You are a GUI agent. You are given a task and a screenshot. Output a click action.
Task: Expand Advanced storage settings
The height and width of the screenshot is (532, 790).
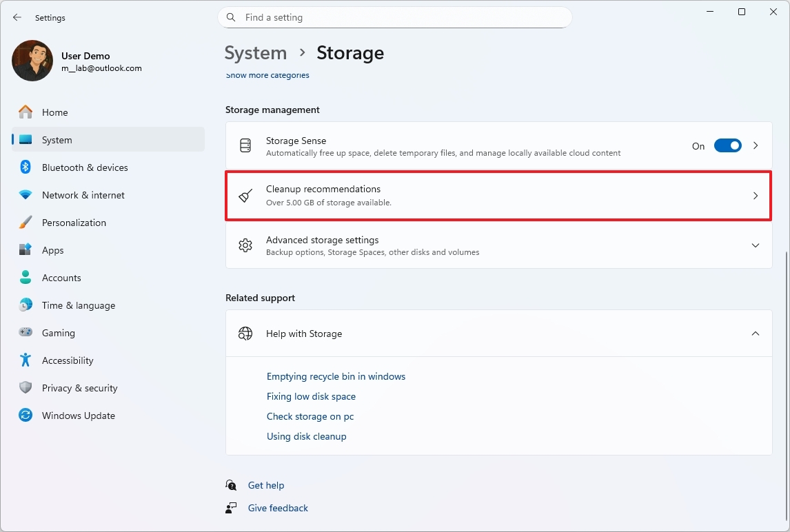[756, 245]
